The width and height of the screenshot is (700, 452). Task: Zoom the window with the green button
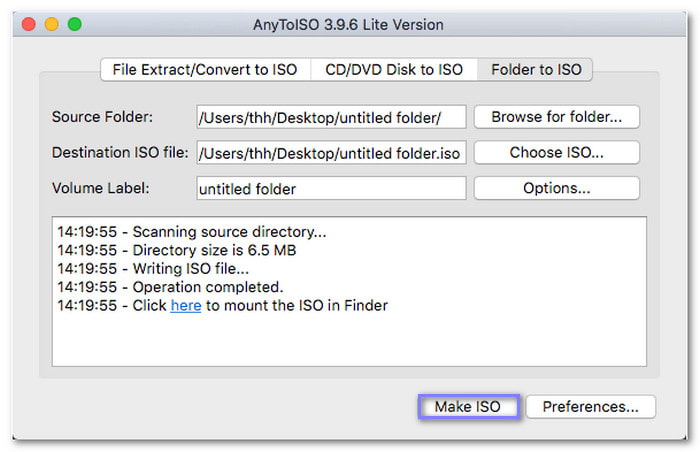tap(75, 24)
